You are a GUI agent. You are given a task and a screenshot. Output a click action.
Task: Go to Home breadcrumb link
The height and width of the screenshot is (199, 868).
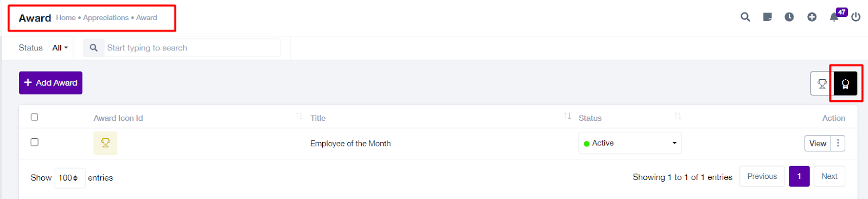(66, 17)
